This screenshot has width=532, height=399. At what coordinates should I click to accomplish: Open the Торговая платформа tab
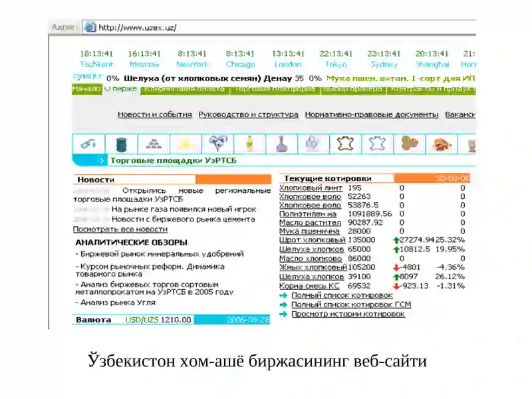275,89
